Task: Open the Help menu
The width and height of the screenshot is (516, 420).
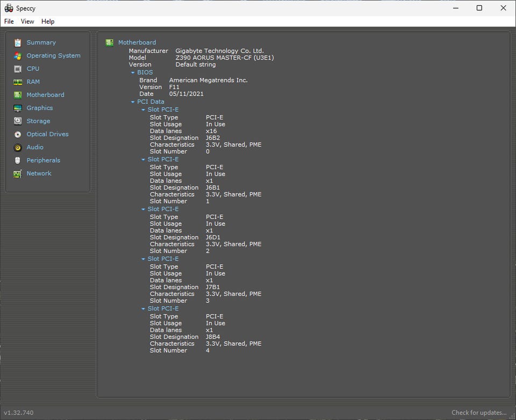Action: [x=48, y=21]
